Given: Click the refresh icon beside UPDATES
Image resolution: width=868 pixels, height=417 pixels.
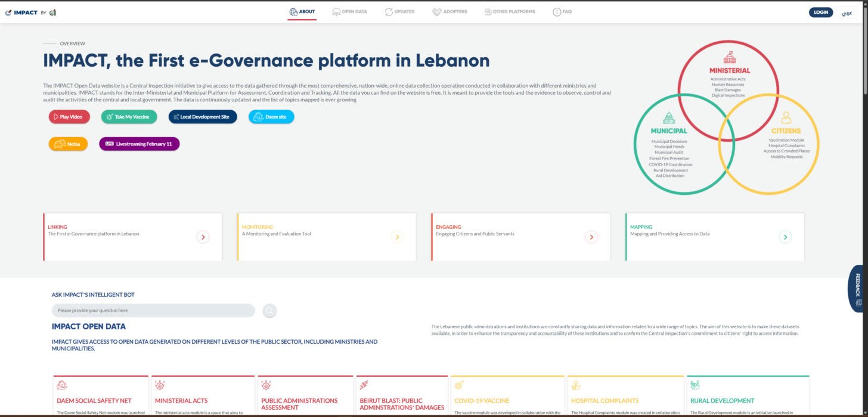Looking at the screenshot, I should (389, 12).
